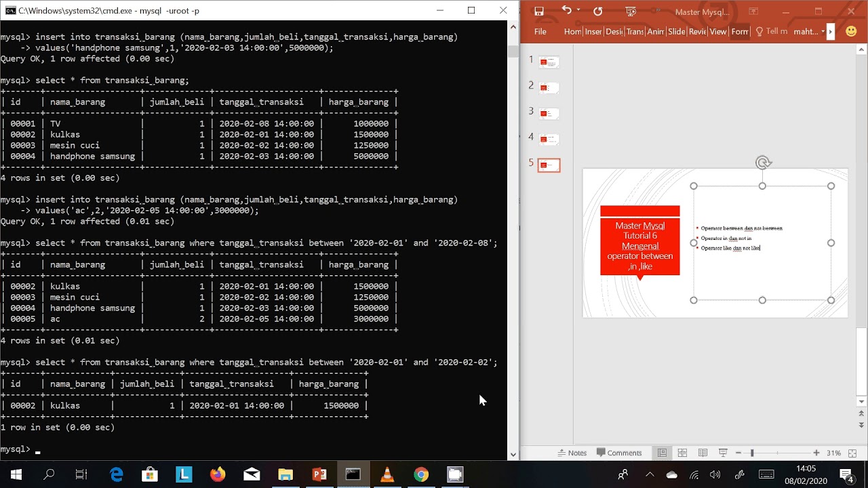Image resolution: width=868 pixels, height=488 pixels.
Task: Zoom out with the minus button
Action: 738,453
